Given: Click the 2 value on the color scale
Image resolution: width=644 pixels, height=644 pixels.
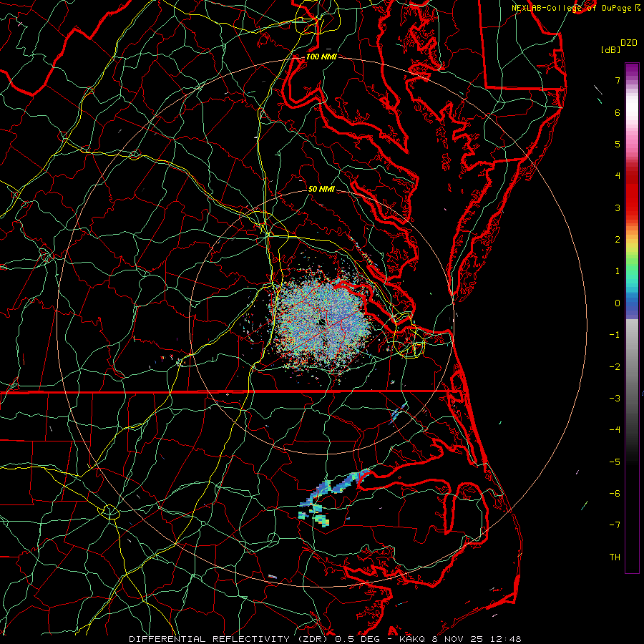Looking at the screenshot, I should coord(618,240).
